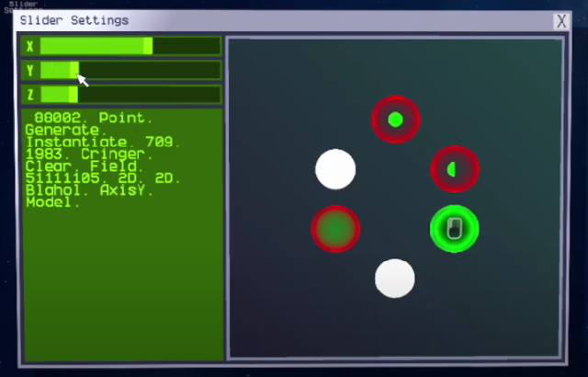Select the green ringed circle with capsule icon
The height and width of the screenshot is (377, 588).
pos(454,228)
